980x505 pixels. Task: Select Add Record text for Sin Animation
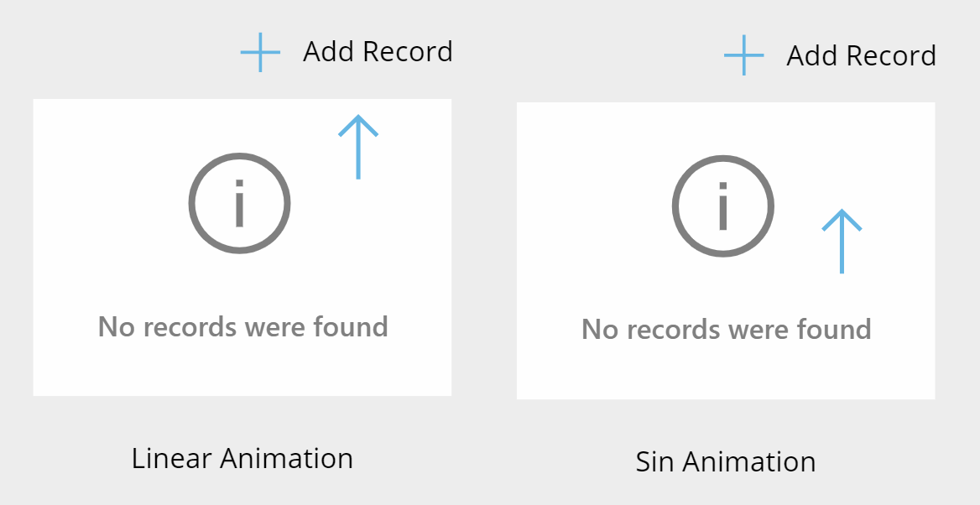point(861,55)
